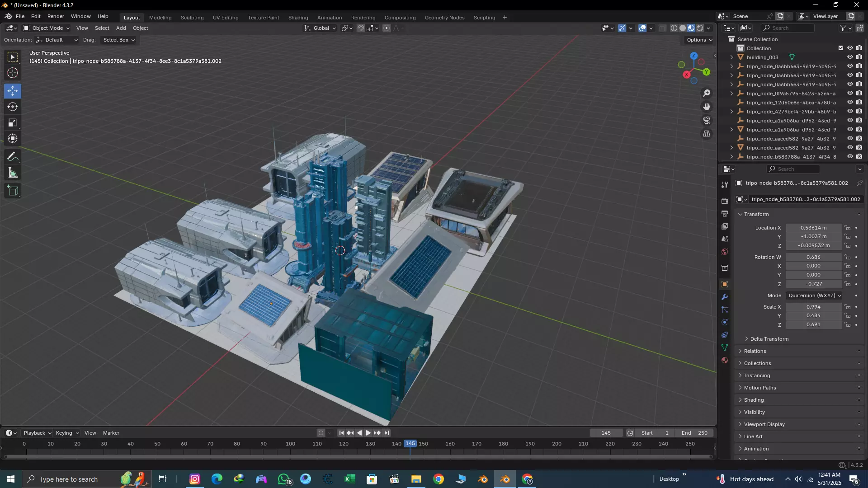Switch to the Shading workspace tab
The image size is (868, 488).
tap(298, 18)
